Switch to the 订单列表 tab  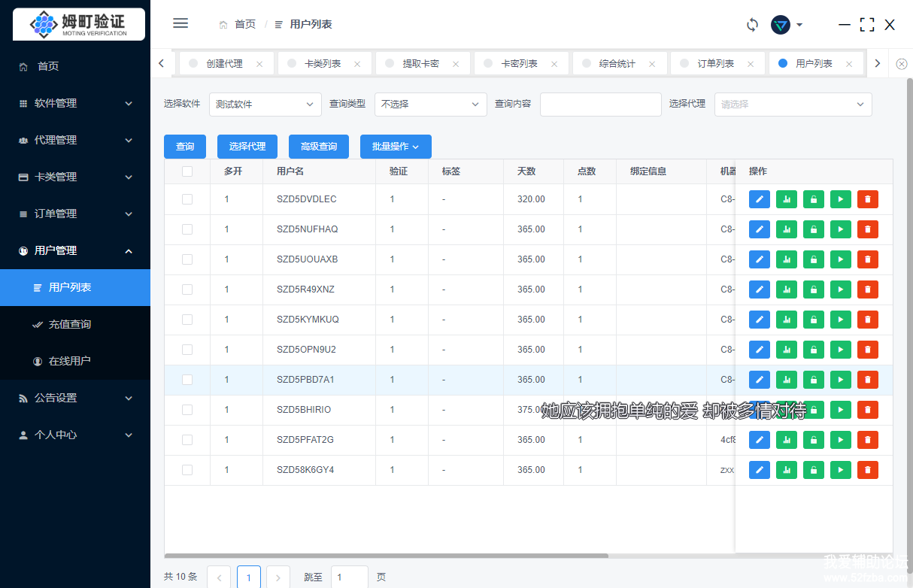(715, 64)
